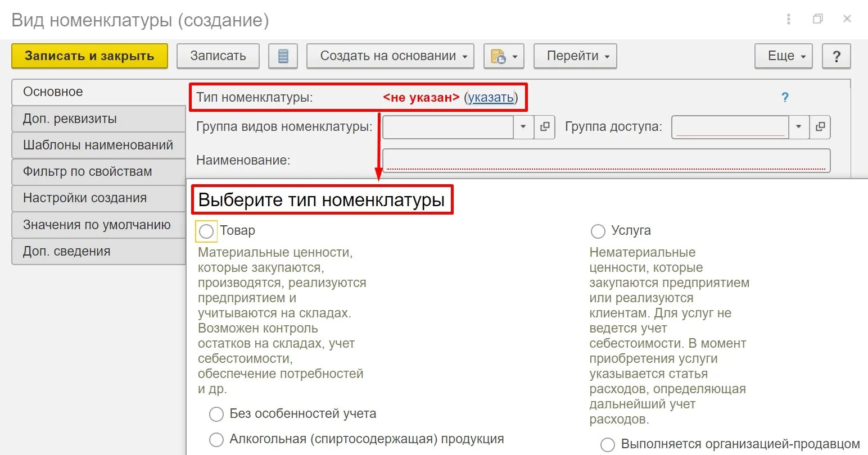Click the Тип номенклатуры: label

pos(255,98)
